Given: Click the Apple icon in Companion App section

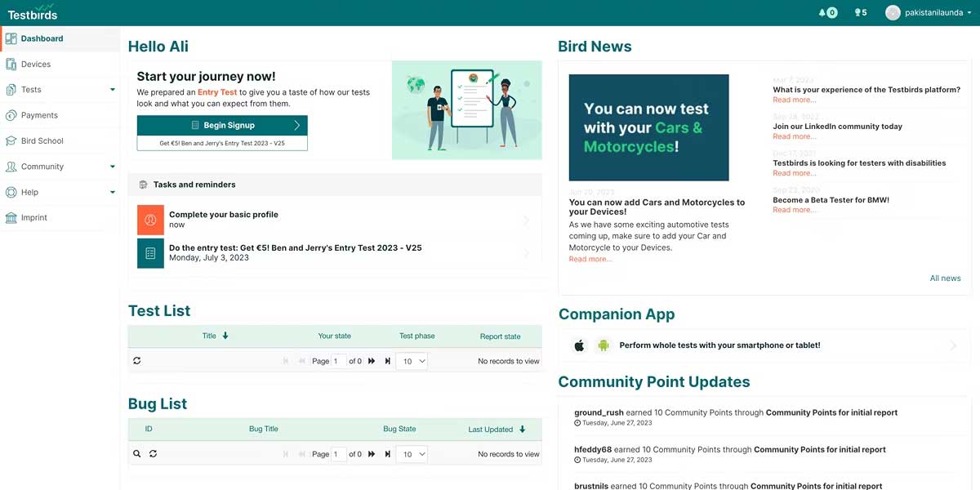Looking at the screenshot, I should 578,345.
